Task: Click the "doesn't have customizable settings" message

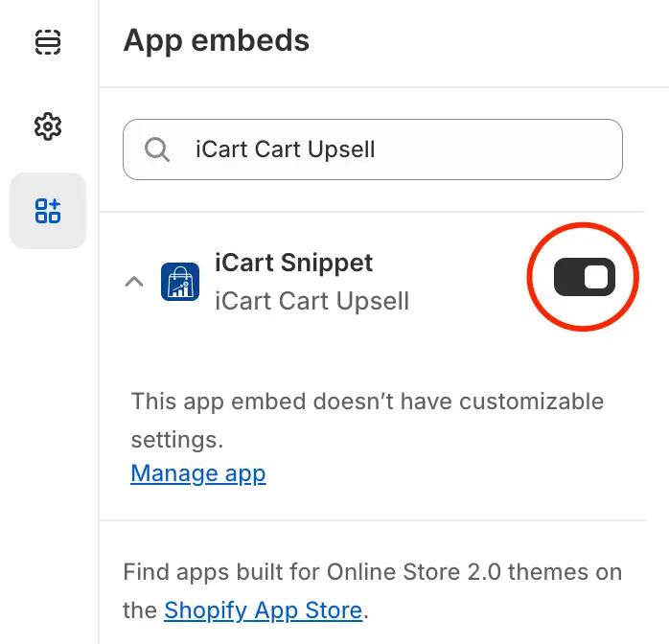Action: (367, 420)
